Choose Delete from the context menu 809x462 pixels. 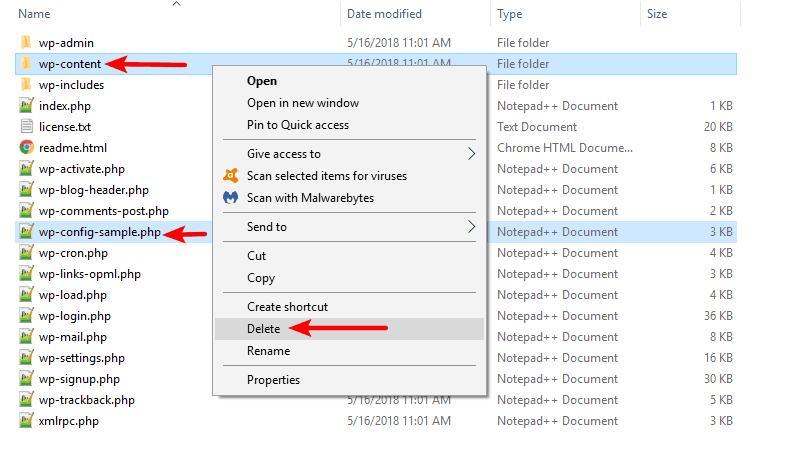pyautogui.click(x=263, y=329)
